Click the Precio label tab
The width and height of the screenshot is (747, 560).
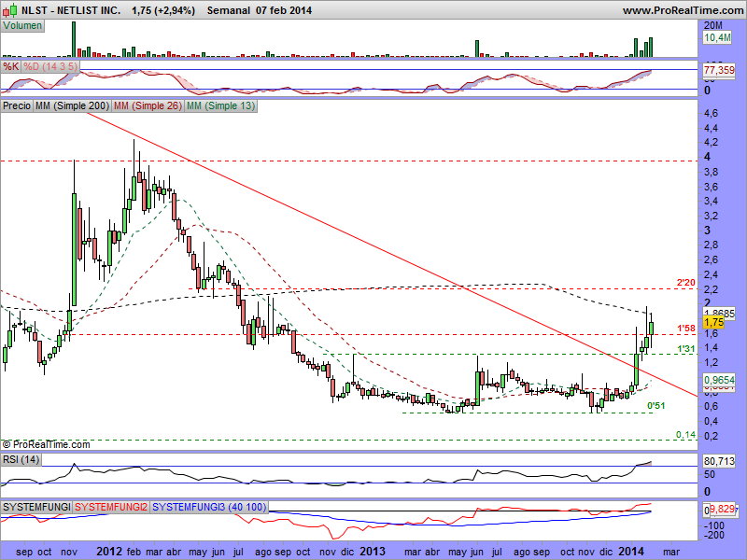point(17,105)
